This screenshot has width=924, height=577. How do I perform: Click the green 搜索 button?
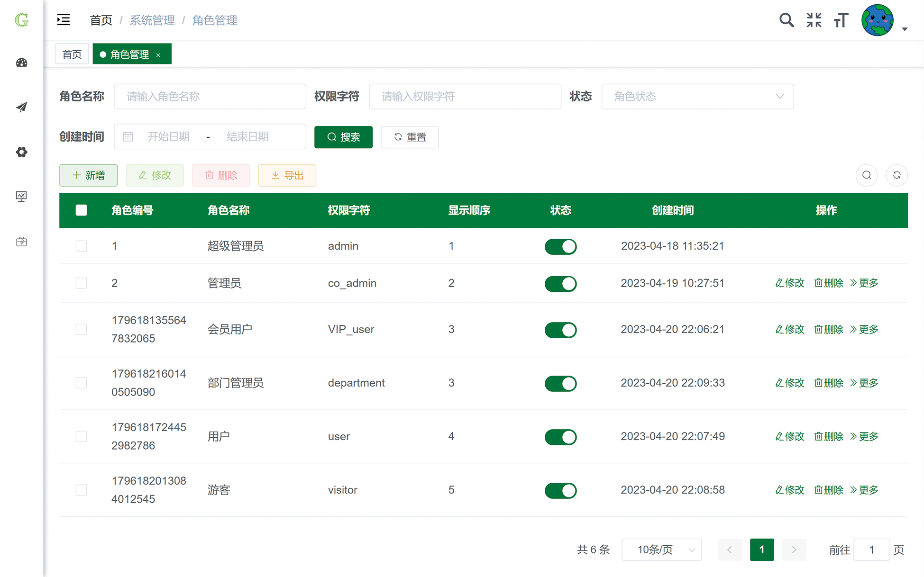(343, 137)
